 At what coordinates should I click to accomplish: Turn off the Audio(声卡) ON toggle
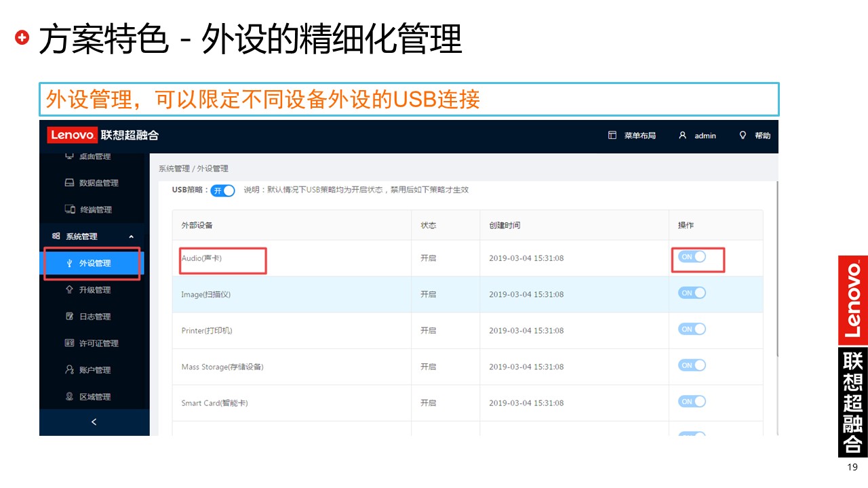692,257
